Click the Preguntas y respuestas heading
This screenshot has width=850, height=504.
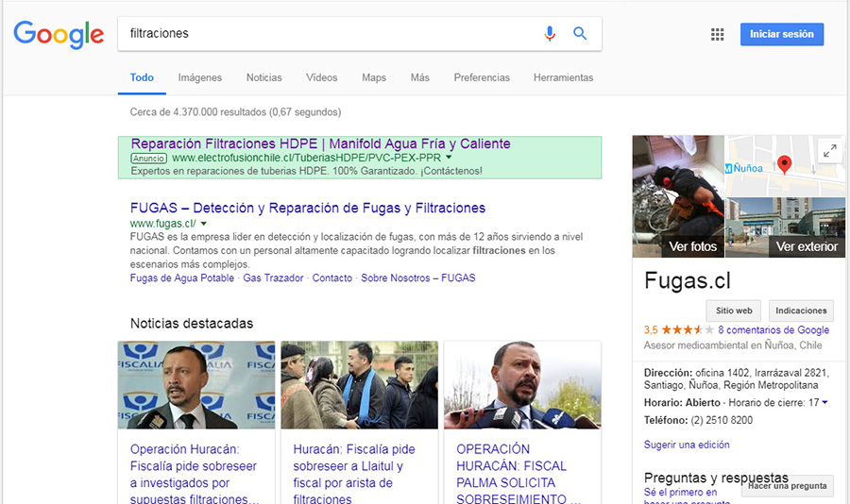click(x=716, y=478)
